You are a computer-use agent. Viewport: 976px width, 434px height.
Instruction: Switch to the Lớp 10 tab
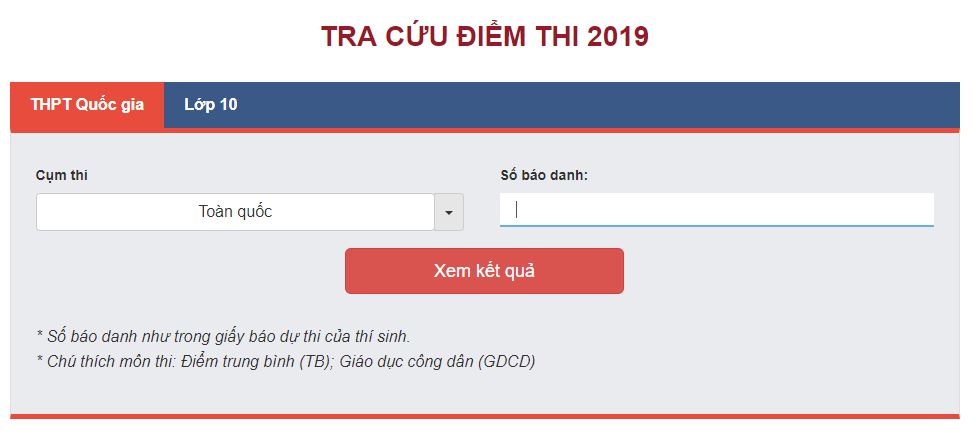[210, 105]
